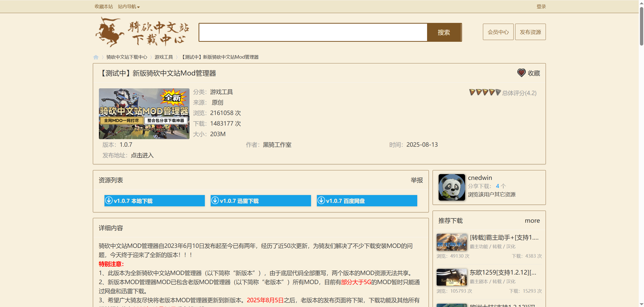This screenshot has width=644, height=307.
Task: Open 游戏工具 breadcrumb link
Action: pos(164,57)
